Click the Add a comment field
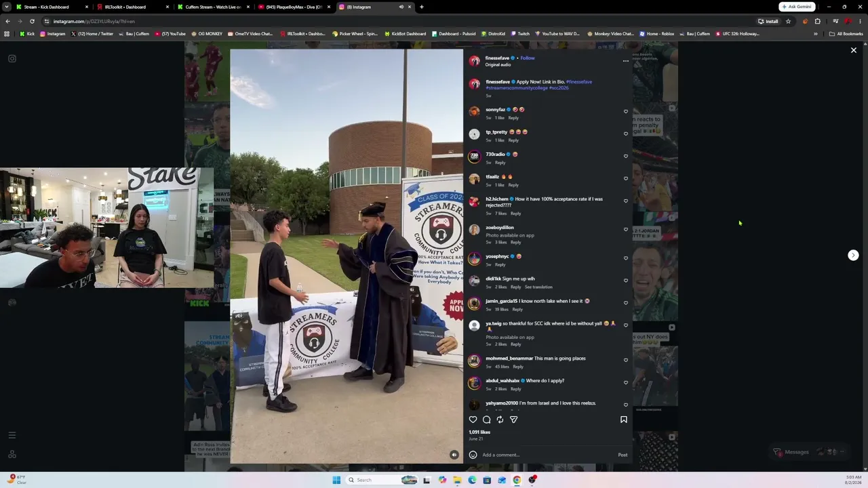The image size is (868, 488). (x=547, y=455)
